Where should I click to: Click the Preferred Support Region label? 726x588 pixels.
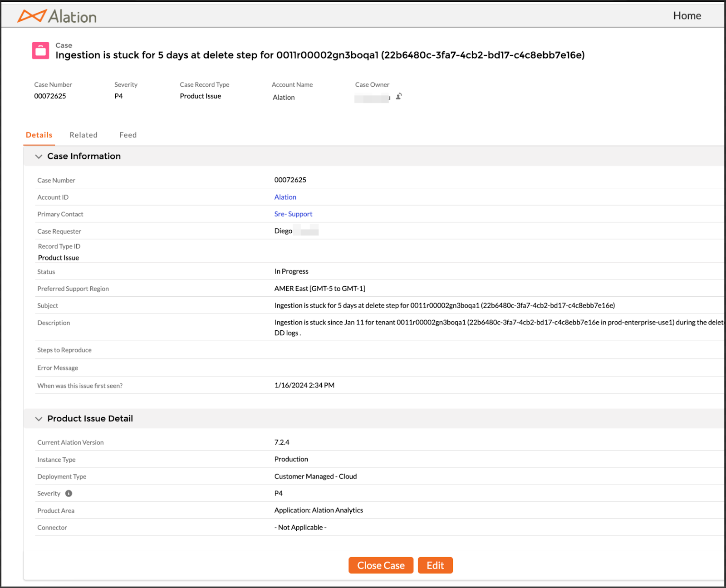tap(73, 289)
